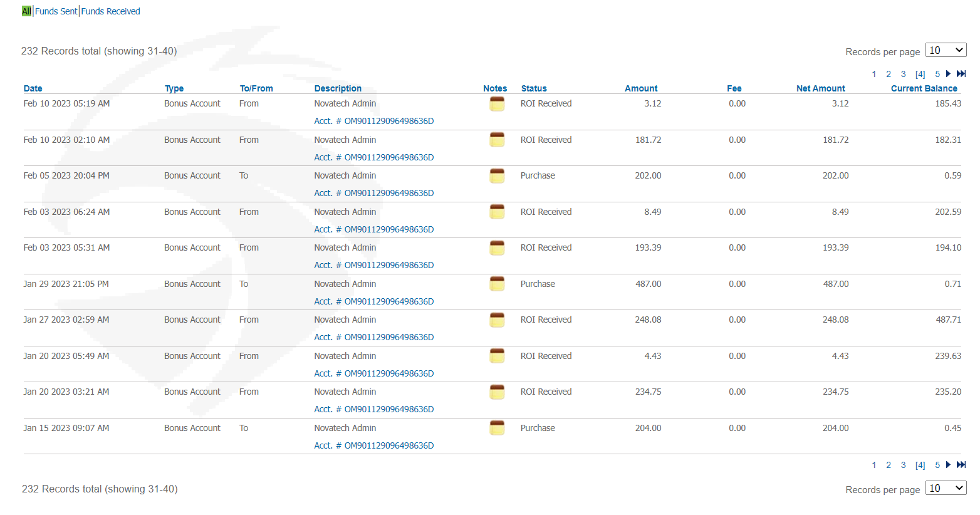
Task: Open account link in Jan 29 21:05 PM row
Action: pos(374,301)
